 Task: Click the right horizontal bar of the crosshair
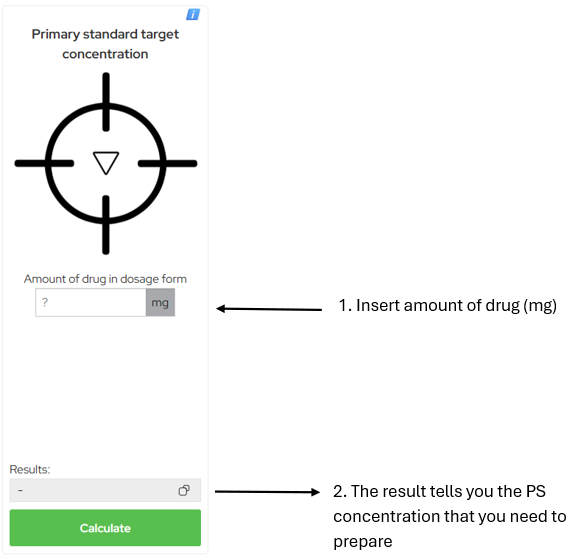click(x=167, y=163)
